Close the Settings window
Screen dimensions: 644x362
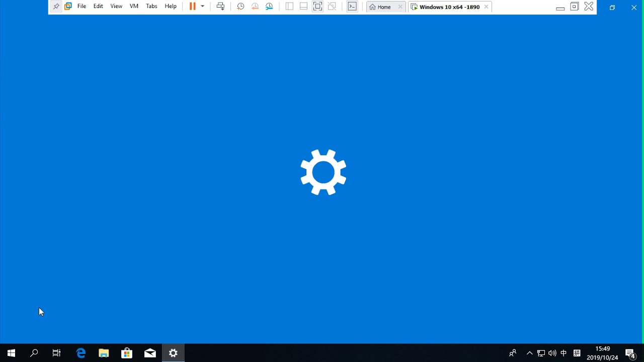(634, 8)
